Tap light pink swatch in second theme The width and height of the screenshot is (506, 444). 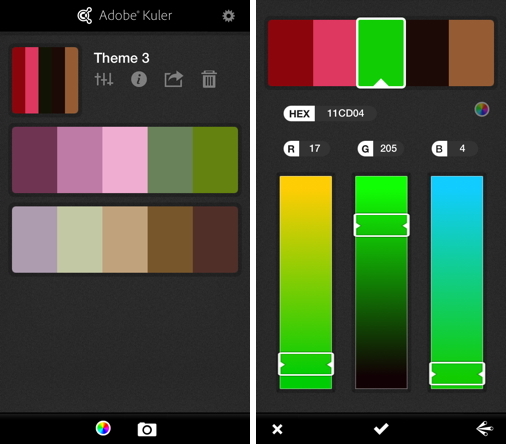[125, 160]
